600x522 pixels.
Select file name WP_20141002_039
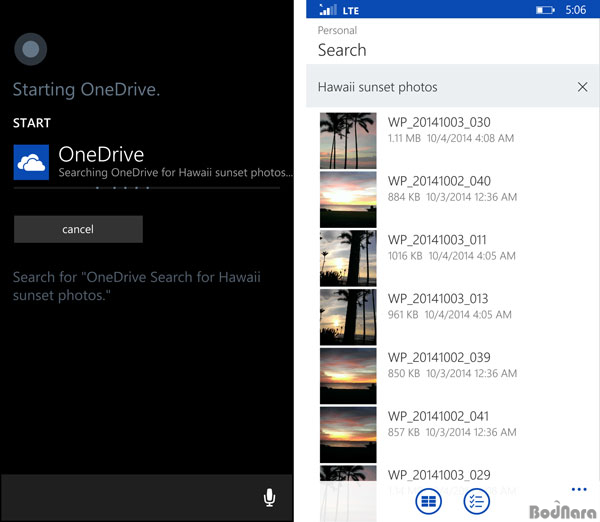tap(439, 358)
